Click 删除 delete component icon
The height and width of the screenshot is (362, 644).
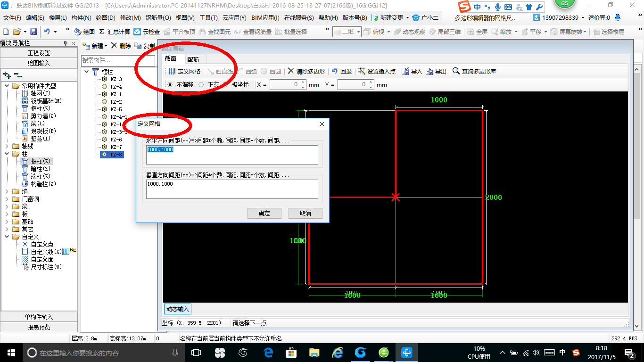pyautogui.click(x=121, y=46)
